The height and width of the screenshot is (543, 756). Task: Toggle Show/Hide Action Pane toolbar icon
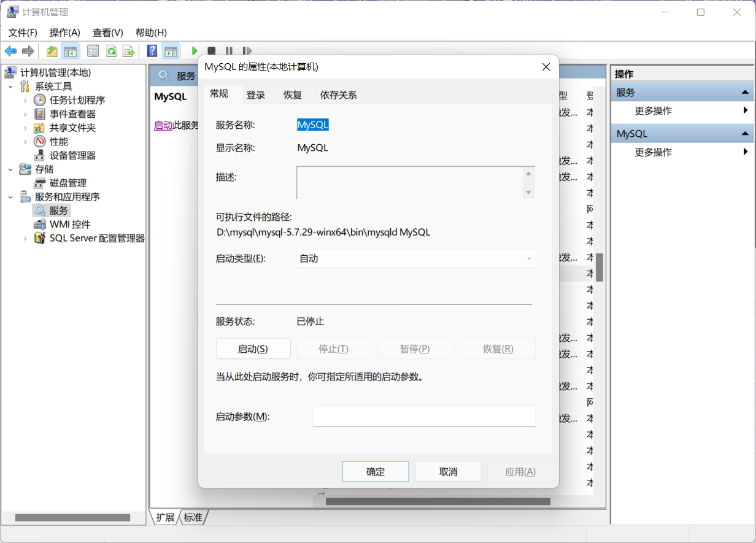click(x=171, y=51)
